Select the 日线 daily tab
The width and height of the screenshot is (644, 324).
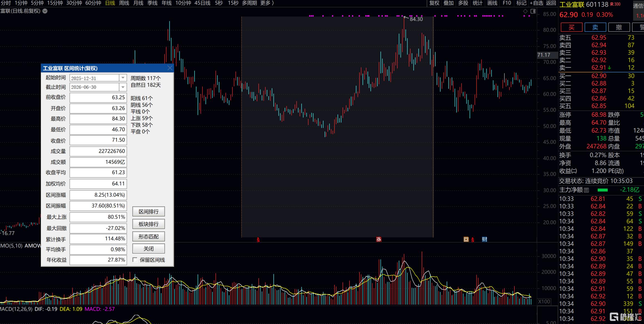click(110, 3)
